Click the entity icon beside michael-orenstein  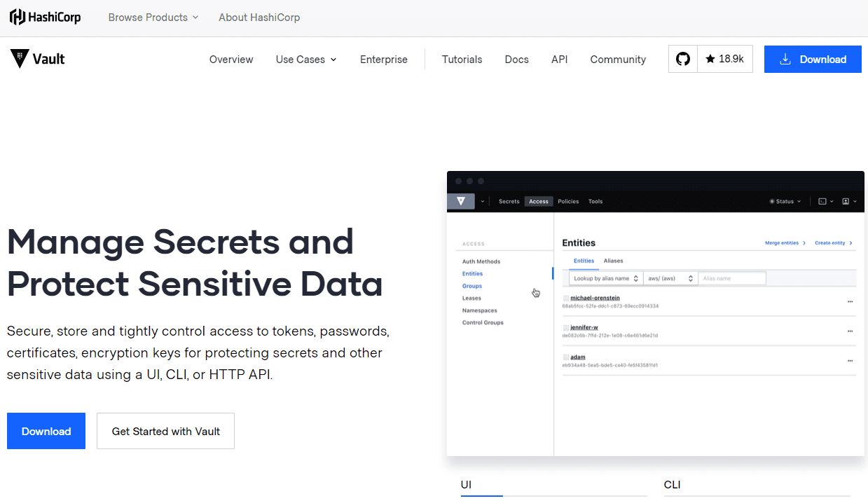tap(566, 298)
